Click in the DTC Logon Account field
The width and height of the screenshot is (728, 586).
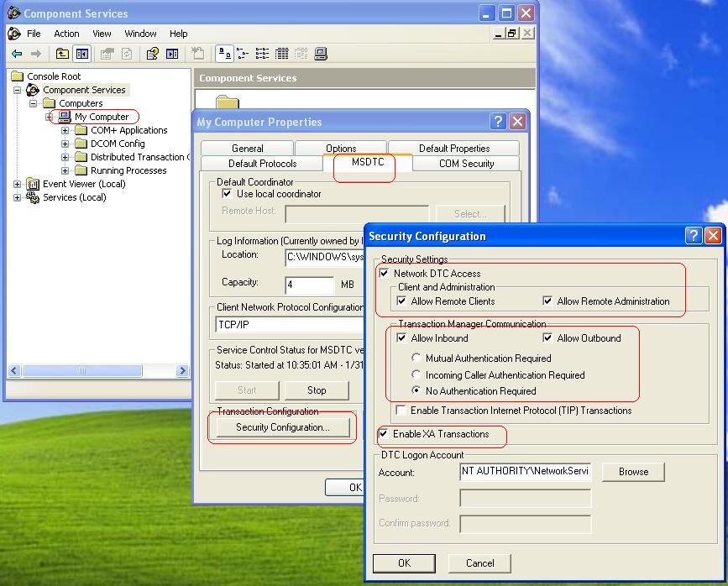(x=525, y=471)
